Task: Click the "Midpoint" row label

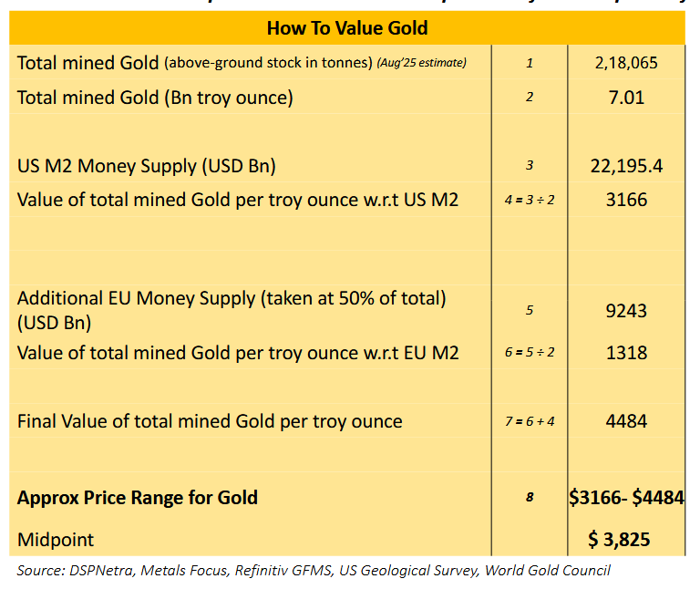Action: point(56,540)
